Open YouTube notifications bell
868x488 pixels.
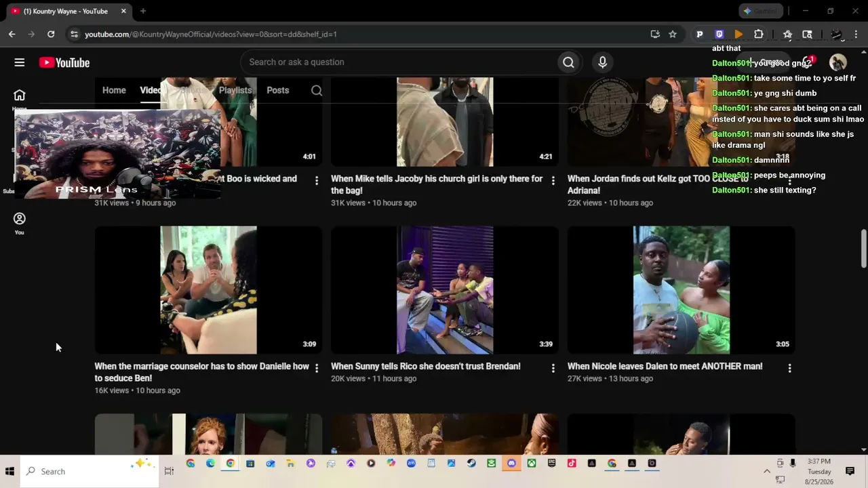point(808,62)
